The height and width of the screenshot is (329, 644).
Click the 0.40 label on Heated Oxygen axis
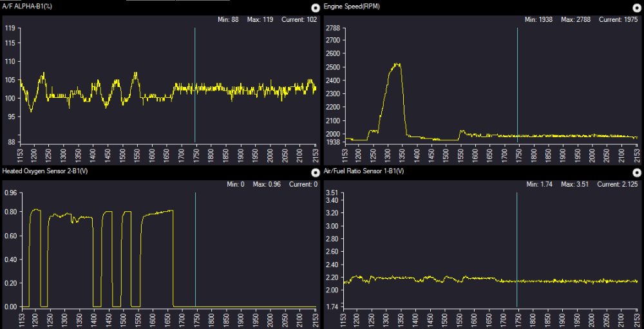coord(10,259)
